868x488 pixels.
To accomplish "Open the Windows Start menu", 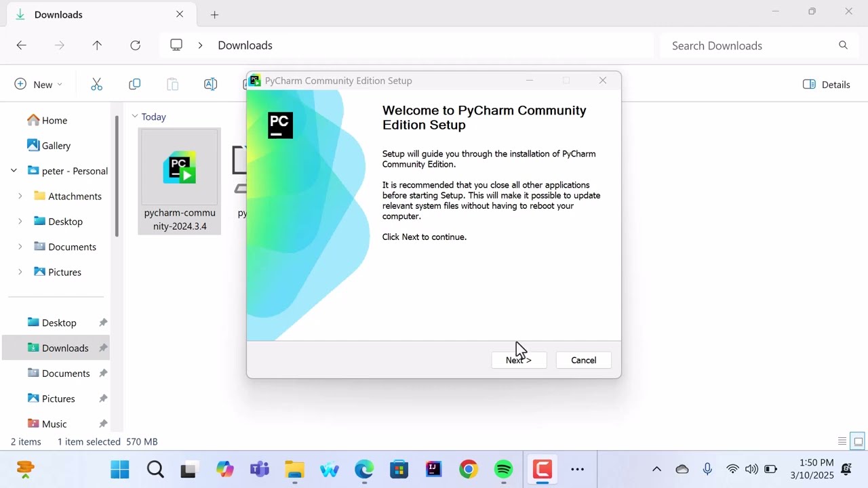I will pos(120,469).
